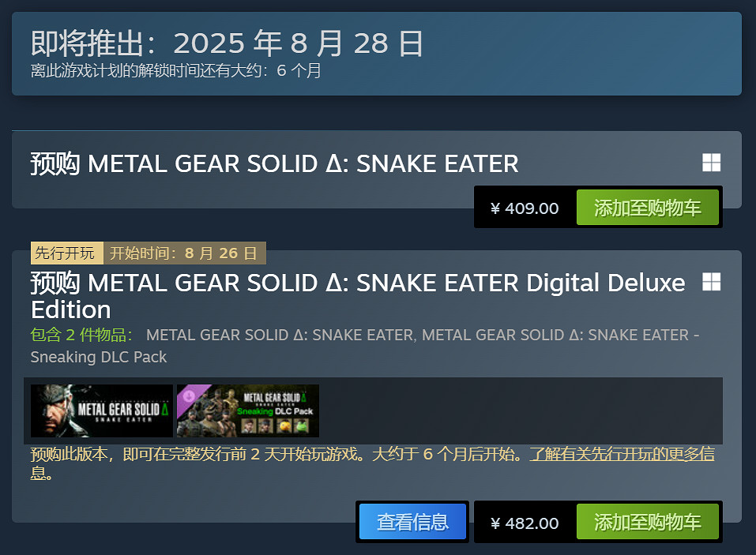The height and width of the screenshot is (555, 756).
Task: Click the ¥ 409.00 price label
Action: 525,207
